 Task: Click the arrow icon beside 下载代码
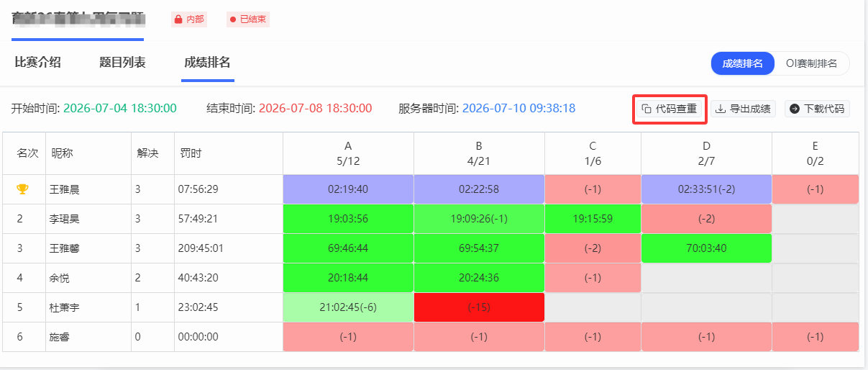point(795,109)
